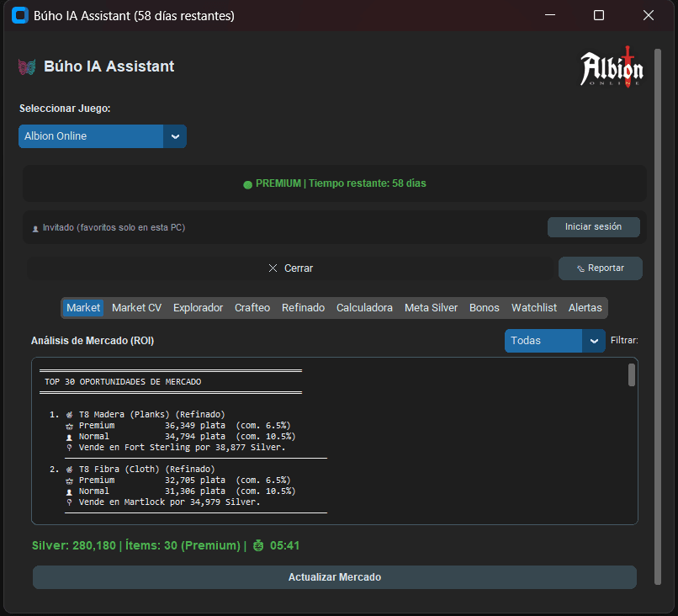Click the guest user icon beside Invitado
This screenshot has width=678, height=616.
pyautogui.click(x=35, y=229)
